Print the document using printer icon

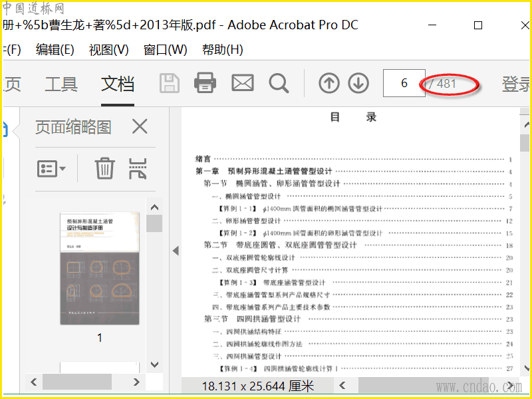click(205, 82)
